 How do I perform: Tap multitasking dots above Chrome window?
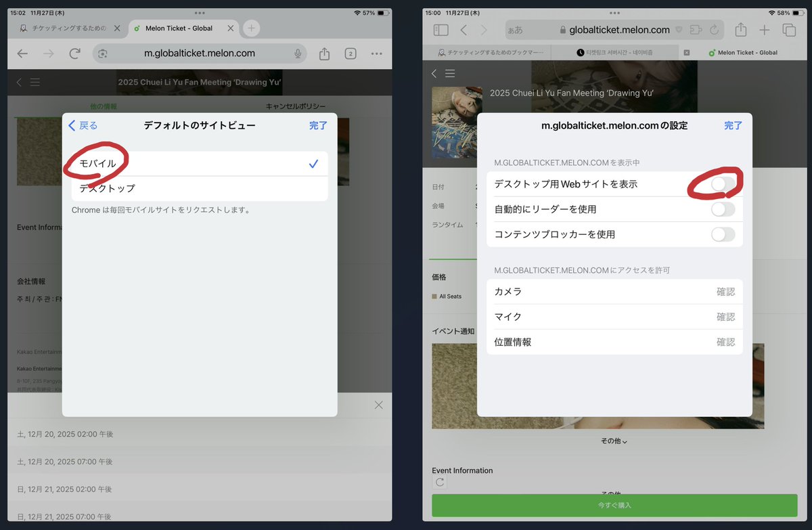[x=200, y=13]
